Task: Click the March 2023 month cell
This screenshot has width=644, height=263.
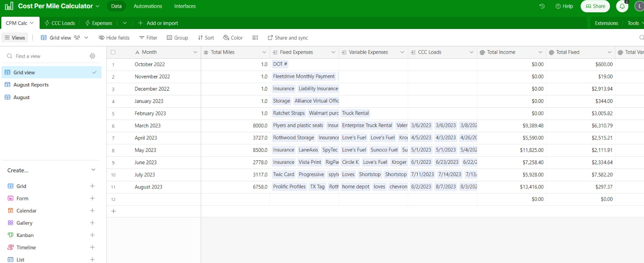Action: coord(167,126)
